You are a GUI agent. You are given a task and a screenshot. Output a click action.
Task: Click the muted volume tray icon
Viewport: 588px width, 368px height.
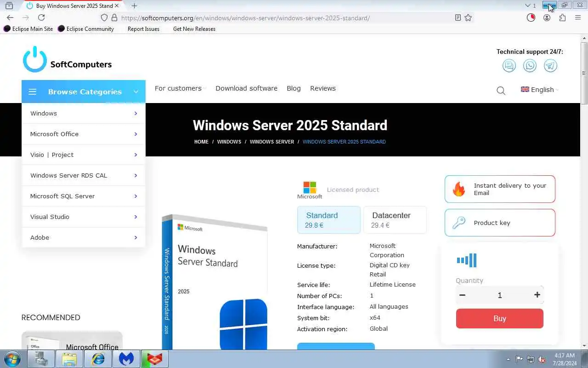(x=542, y=359)
